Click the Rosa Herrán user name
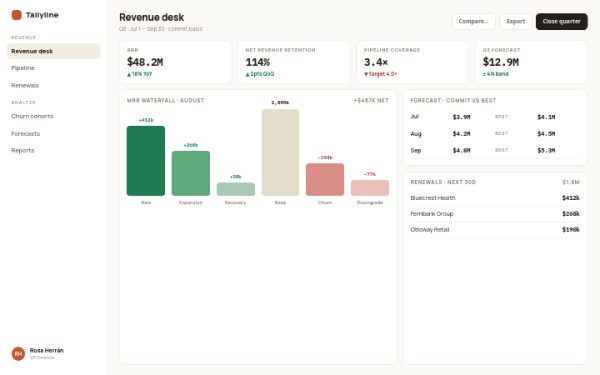The width and height of the screenshot is (600, 375). click(47, 351)
